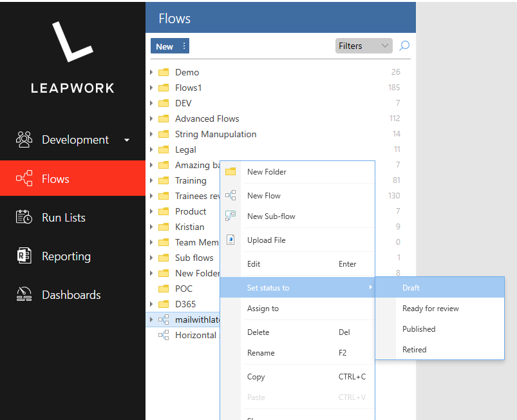Select the POC folder row
Image resolution: width=517 pixels, height=420 pixels.
coord(183,289)
